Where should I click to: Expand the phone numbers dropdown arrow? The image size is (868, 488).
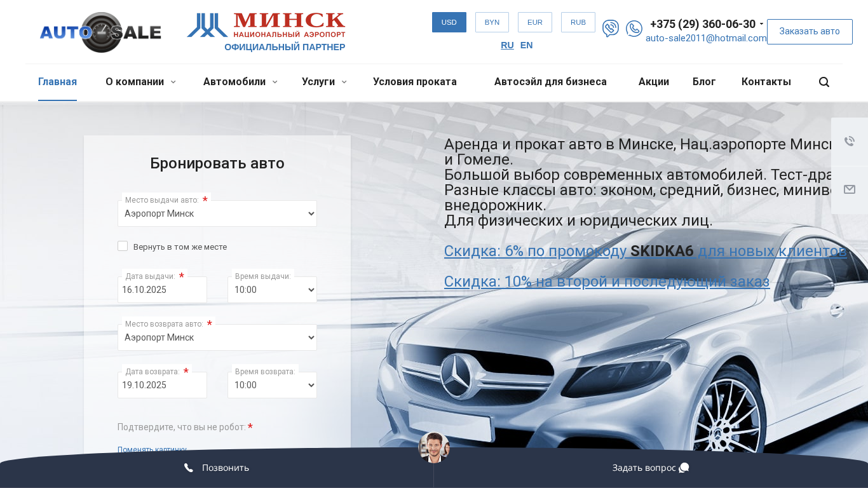coord(761,25)
